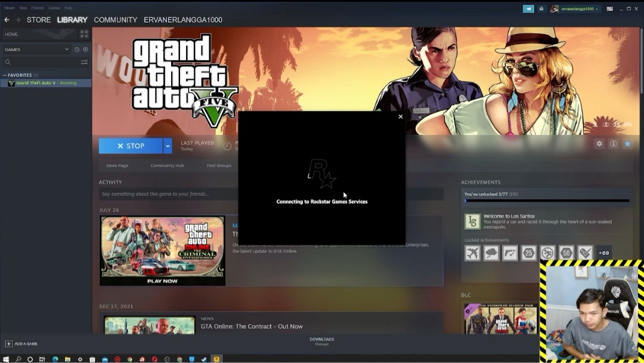Open the Games filter dropdown

pos(36,50)
